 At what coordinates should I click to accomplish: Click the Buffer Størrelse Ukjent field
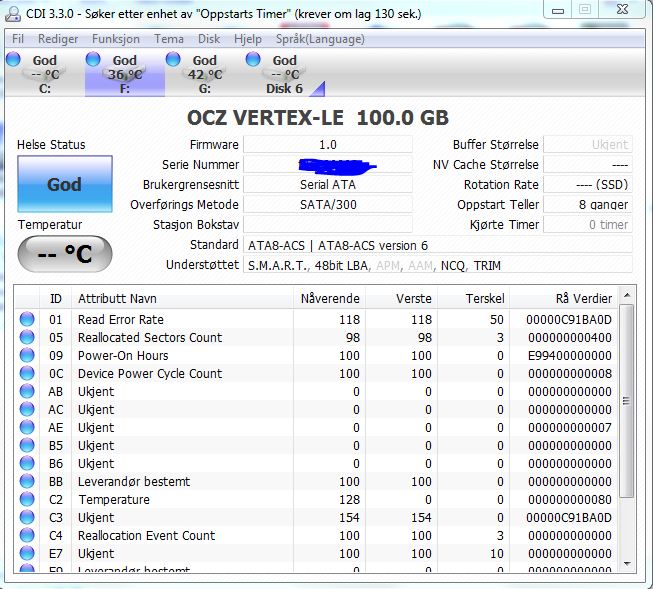[x=588, y=145]
